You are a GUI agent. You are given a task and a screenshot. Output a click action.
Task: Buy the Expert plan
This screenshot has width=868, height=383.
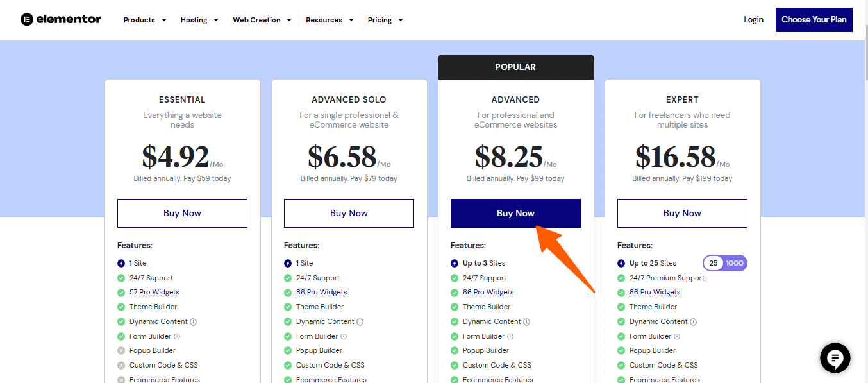pos(682,213)
